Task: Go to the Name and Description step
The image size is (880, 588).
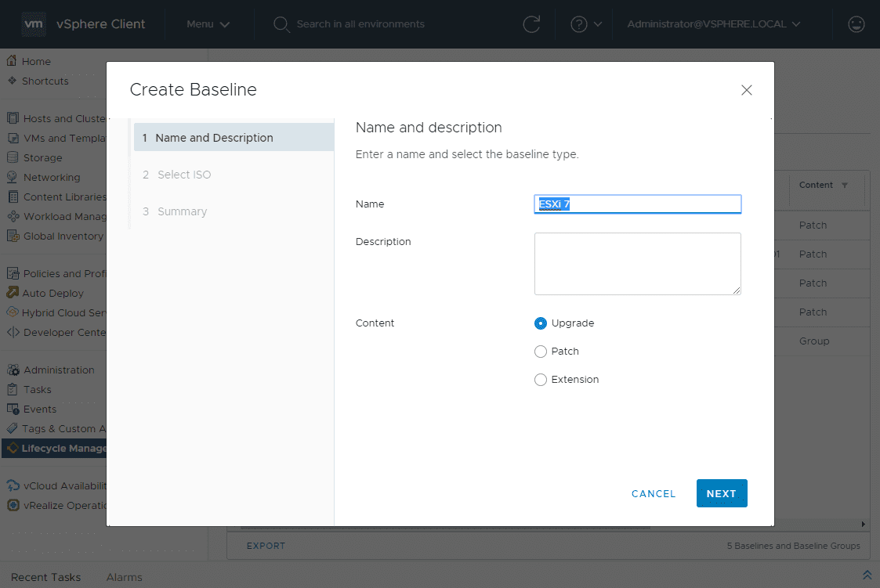Action: pyautogui.click(x=214, y=138)
